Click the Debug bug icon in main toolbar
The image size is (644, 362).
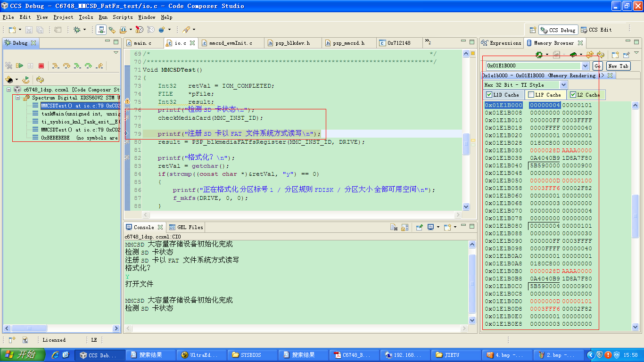point(77,30)
